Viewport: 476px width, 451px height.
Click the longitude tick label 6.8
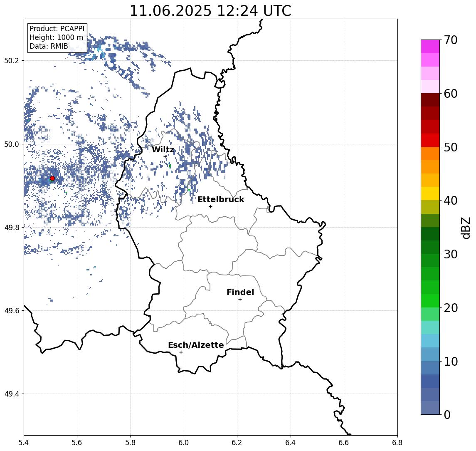coord(397,443)
